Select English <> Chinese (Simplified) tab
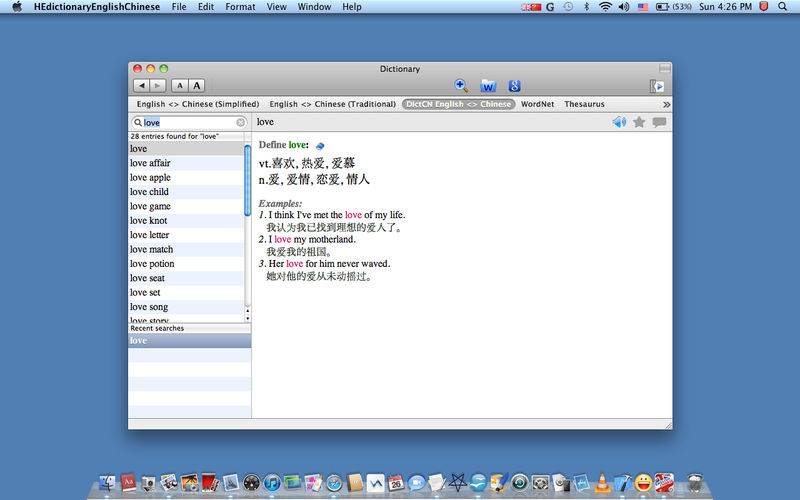The image size is (800, 500). [198, 104]
